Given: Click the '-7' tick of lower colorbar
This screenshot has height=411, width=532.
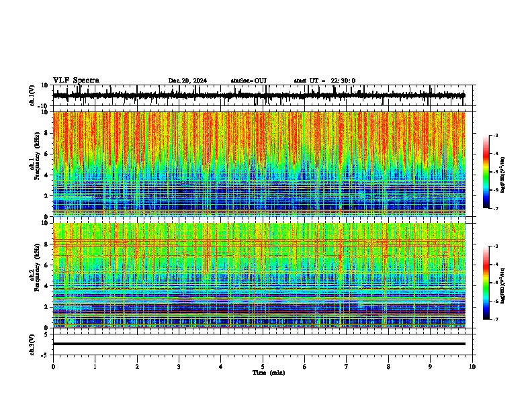Looking at the screenshot, I should coord(495,319).
